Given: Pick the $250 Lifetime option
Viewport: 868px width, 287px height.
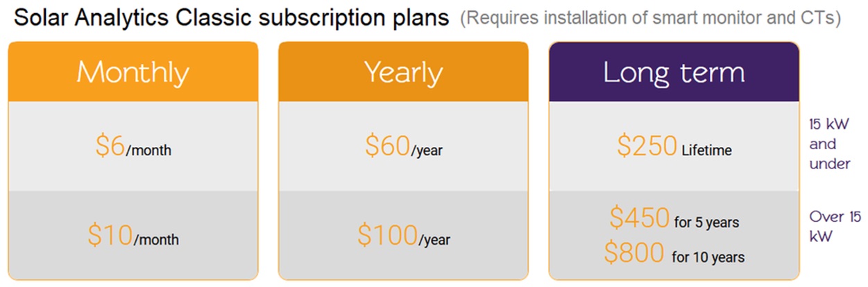Looking at the screenshot, I should 674,146.
